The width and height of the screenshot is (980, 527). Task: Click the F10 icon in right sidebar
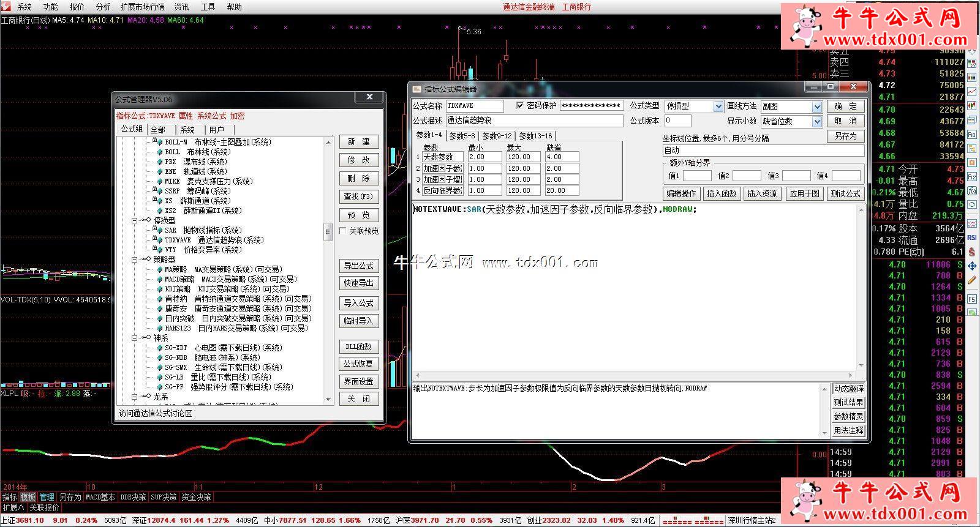click(x=971, y=134)
